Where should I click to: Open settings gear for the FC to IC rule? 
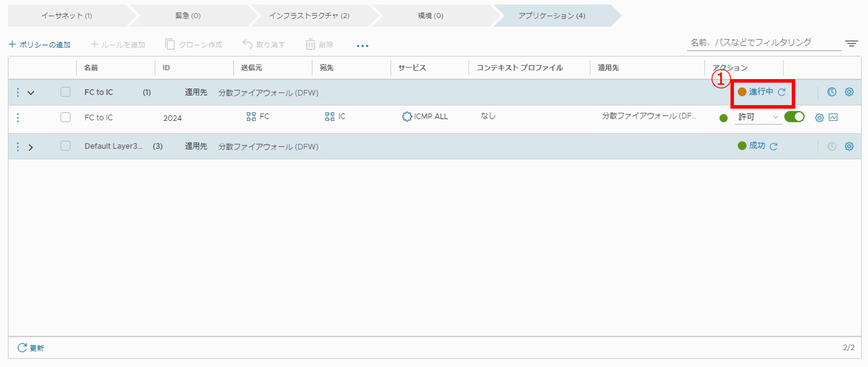point(819,118)
